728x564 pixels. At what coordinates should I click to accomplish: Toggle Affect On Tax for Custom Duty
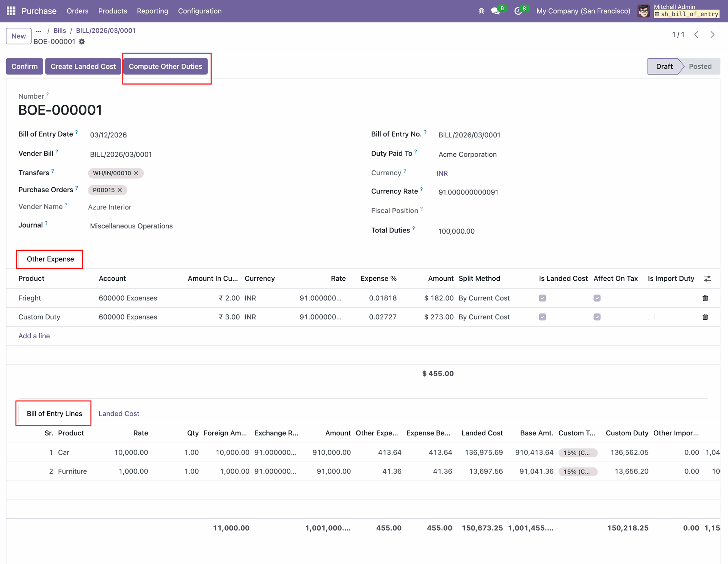[597, 317]
